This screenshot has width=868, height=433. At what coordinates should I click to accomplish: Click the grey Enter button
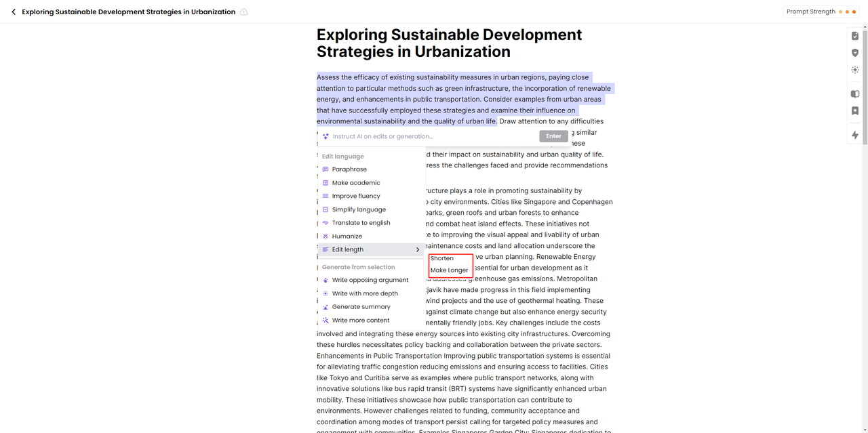pyautogui.click(x=553, y=136)
